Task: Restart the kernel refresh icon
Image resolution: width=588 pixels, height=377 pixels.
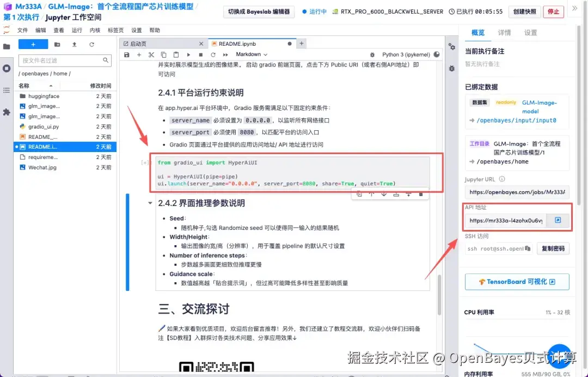Action: coord(213,55)
